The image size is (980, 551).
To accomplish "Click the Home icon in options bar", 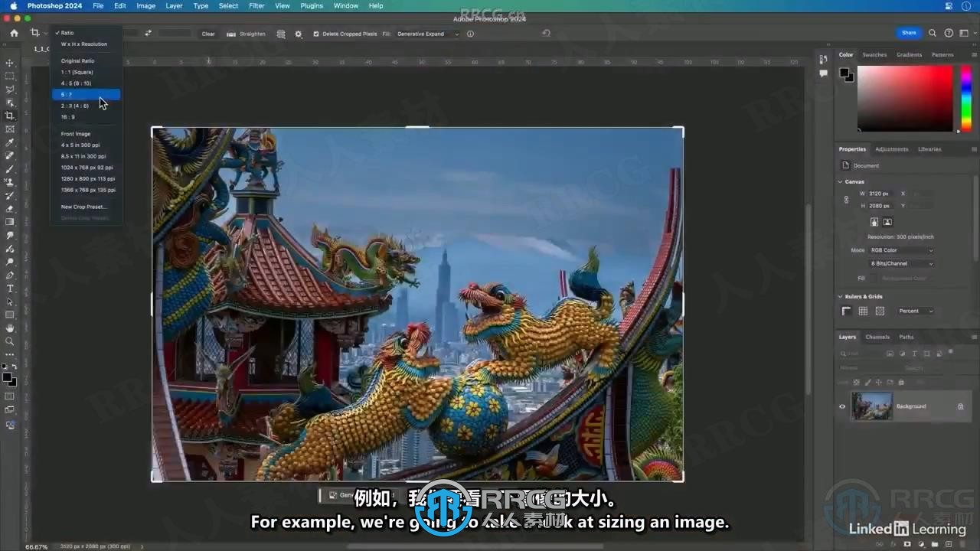I will click(x=14, y=33).
